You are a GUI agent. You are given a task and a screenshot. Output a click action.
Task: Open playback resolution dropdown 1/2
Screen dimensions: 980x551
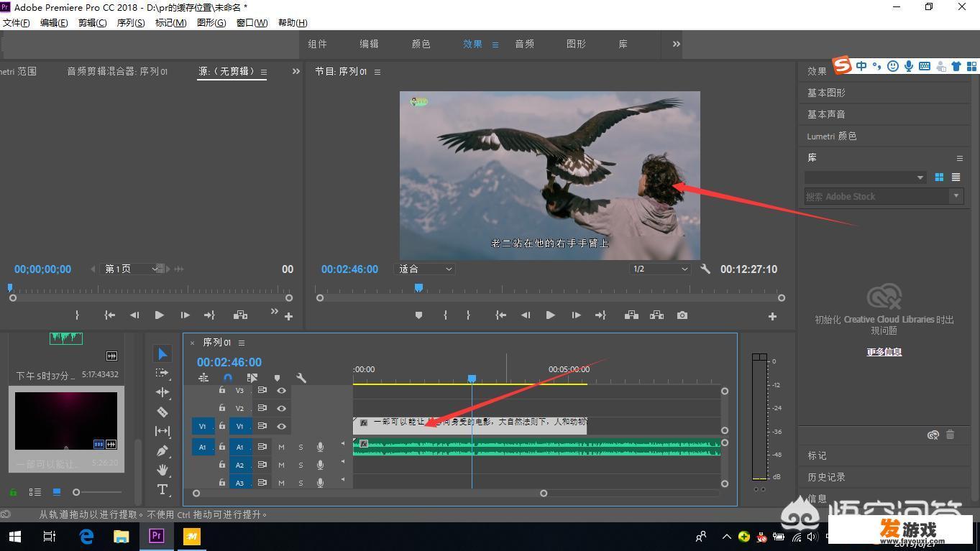coord(659,269)
